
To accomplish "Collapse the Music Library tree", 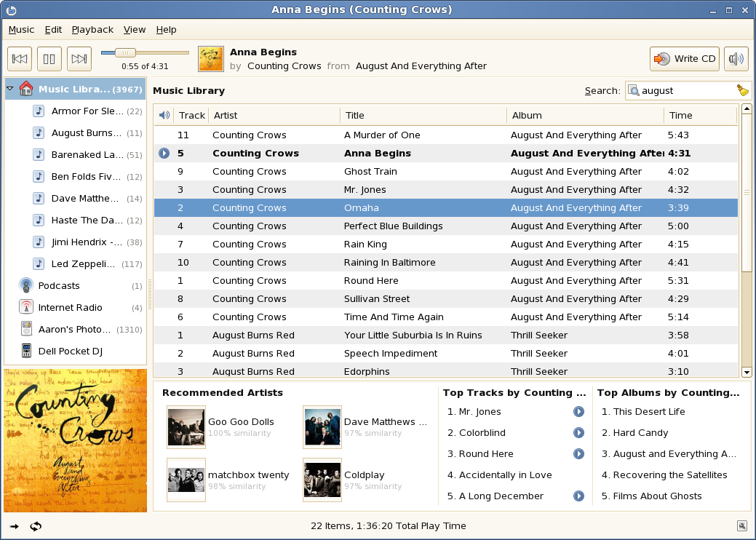I will (10, 90).
